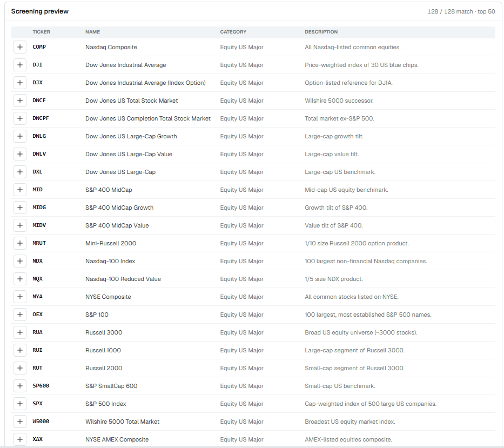Click the plus icon beside DWLG
This screenshot has width=504, height=448.
coord(20,136)
